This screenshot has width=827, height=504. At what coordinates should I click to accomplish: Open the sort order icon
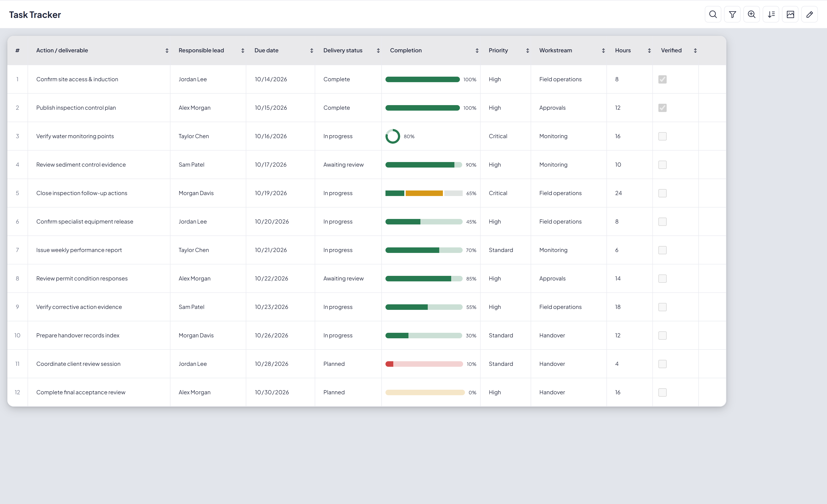[771, 14]
